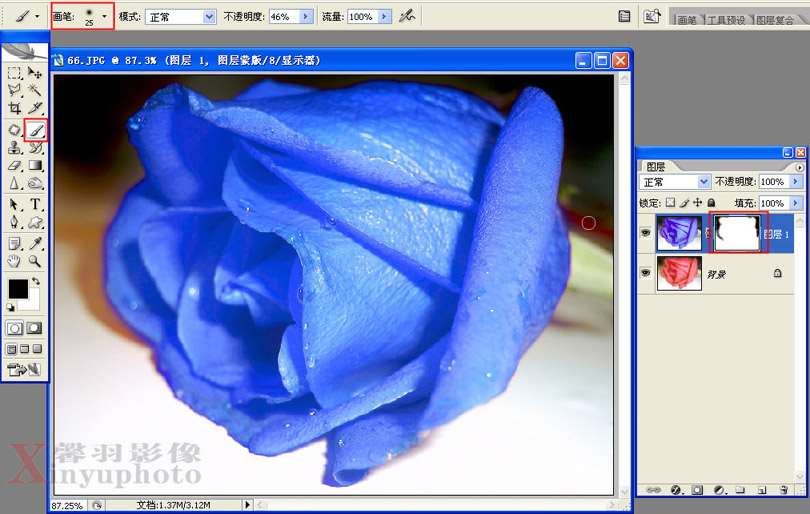Hide the 图层 1 layer via eye icon
Screen dimensions: 810x514
[645, 232]
